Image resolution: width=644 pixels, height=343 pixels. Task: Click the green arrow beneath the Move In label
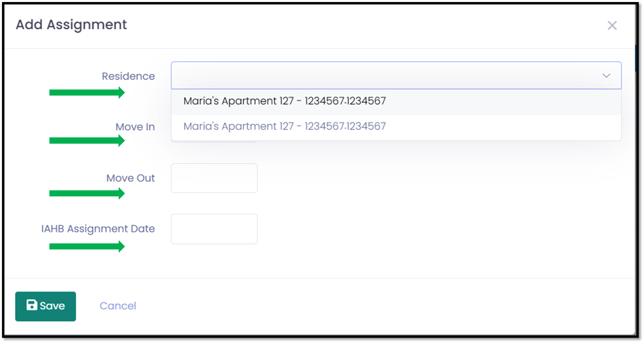[x=87, y=141]
